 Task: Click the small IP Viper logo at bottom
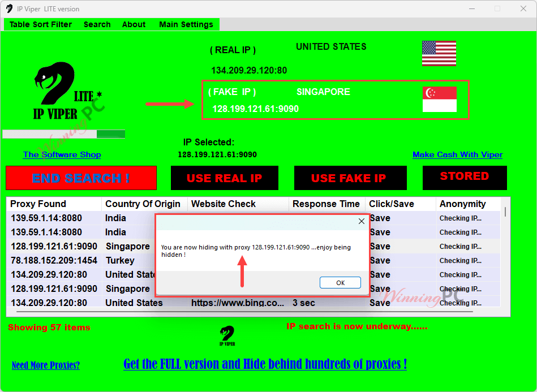227,336
